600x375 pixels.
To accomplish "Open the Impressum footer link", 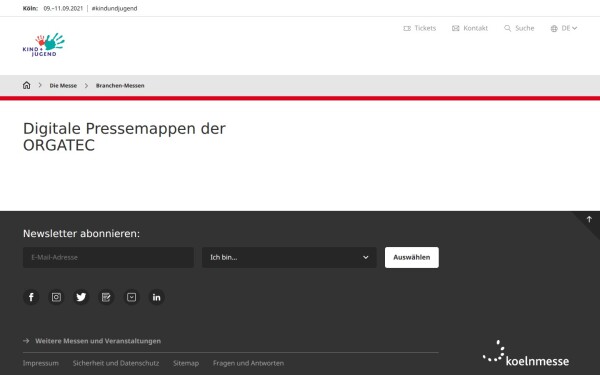I will [41, 363].
